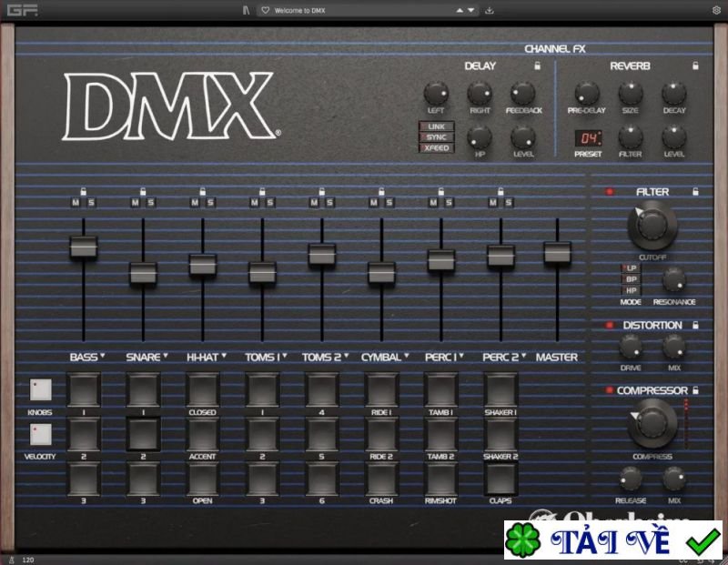This screenshot has height=565, width=728.
Task: Open the Welcome to DMX preset name menu
Action: 299,10
